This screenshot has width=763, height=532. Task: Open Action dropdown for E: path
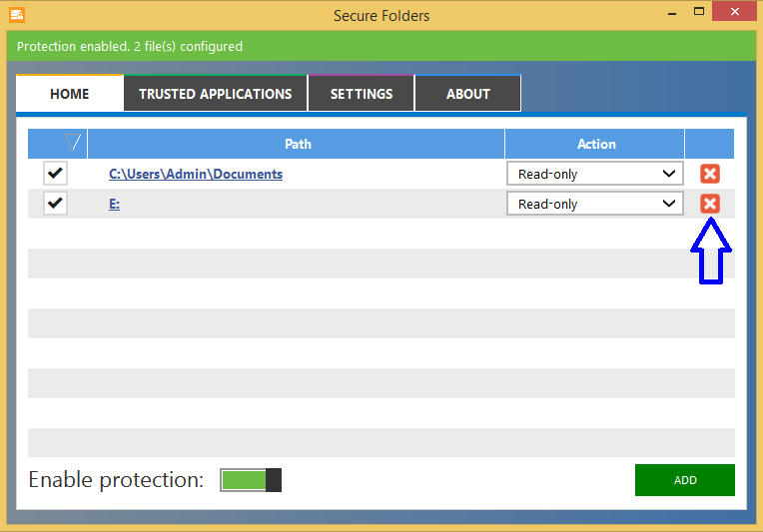tap(594, 204)
